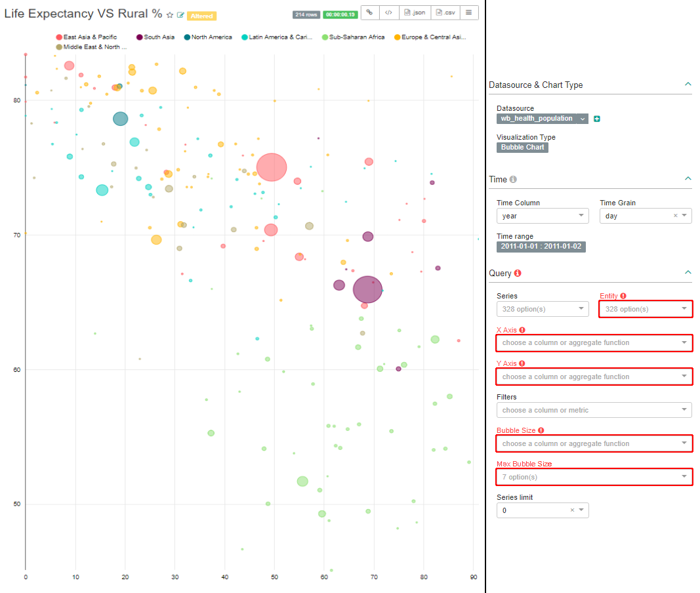Copy the chart short link via chain icon

tap(369, 12)
